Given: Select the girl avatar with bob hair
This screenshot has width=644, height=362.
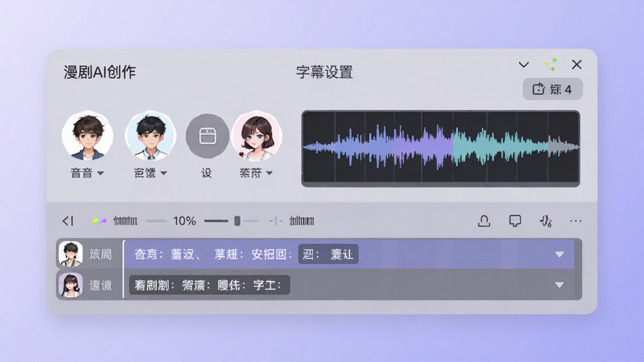Looking at the screenshot, I should coord(257,136).
